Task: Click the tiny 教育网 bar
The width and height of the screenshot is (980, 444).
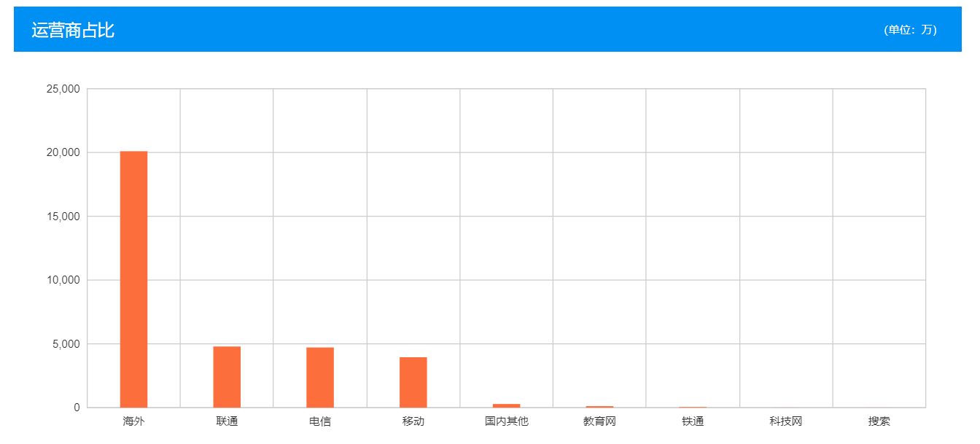Action: pos(599,406)
